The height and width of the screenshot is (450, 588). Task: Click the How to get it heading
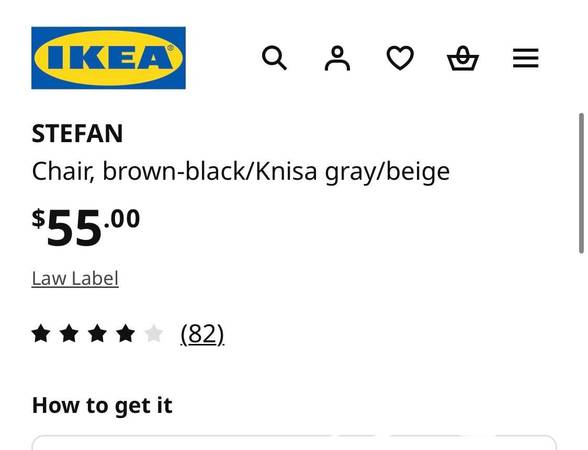[x=102, y=406]
